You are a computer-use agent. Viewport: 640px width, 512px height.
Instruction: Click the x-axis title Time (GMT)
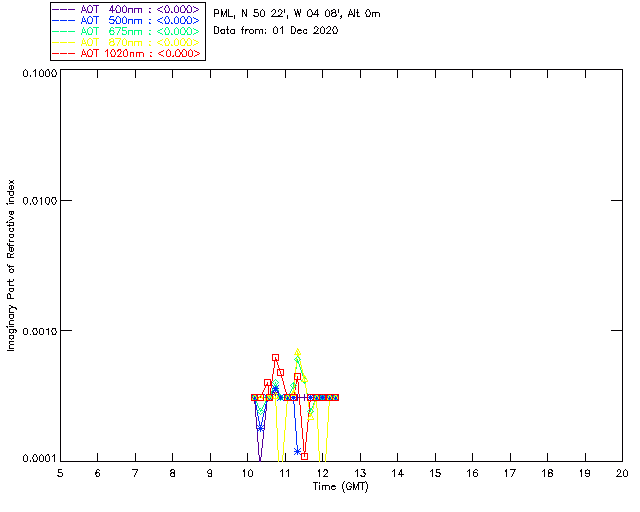[x=340, y=487]
